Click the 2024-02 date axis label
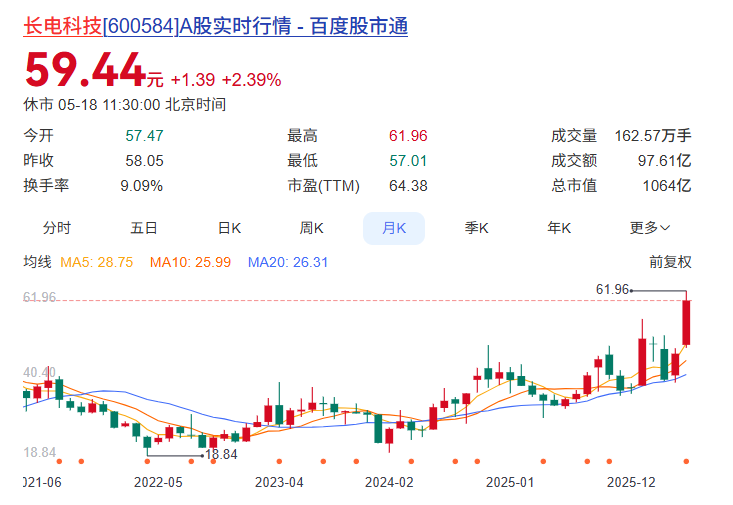 (x=389, y=482)
